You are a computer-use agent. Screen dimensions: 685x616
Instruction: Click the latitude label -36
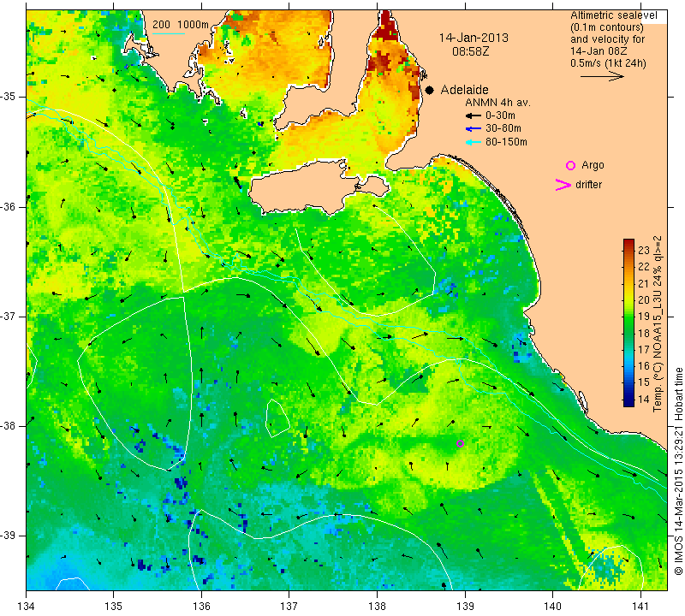pyautogui.click(x=8, y=206)
